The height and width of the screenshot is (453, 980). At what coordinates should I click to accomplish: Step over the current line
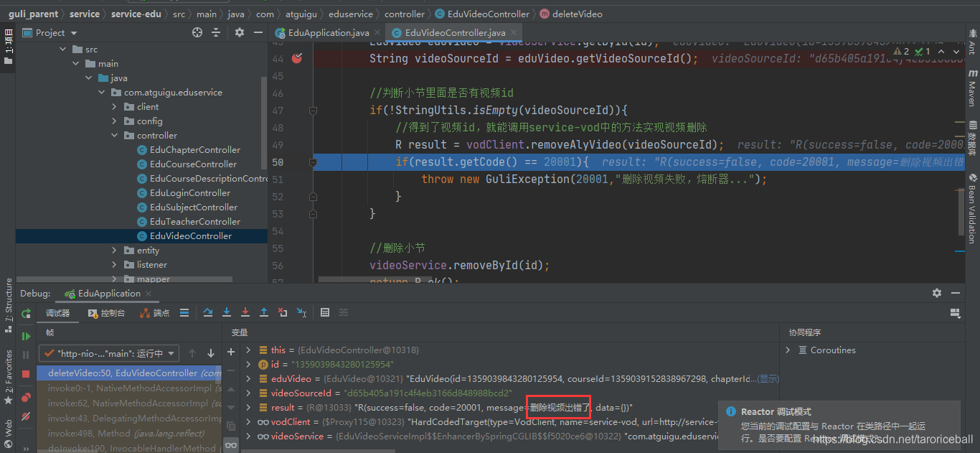(208, 312)
